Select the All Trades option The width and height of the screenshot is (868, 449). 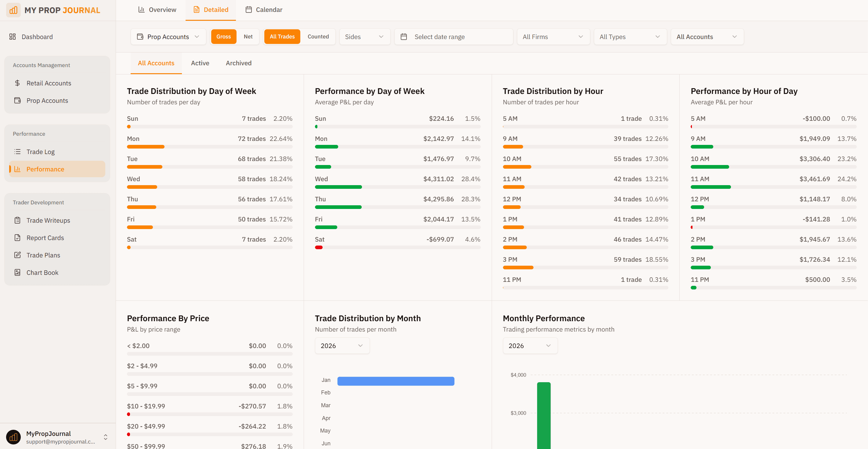coord(282,37)
